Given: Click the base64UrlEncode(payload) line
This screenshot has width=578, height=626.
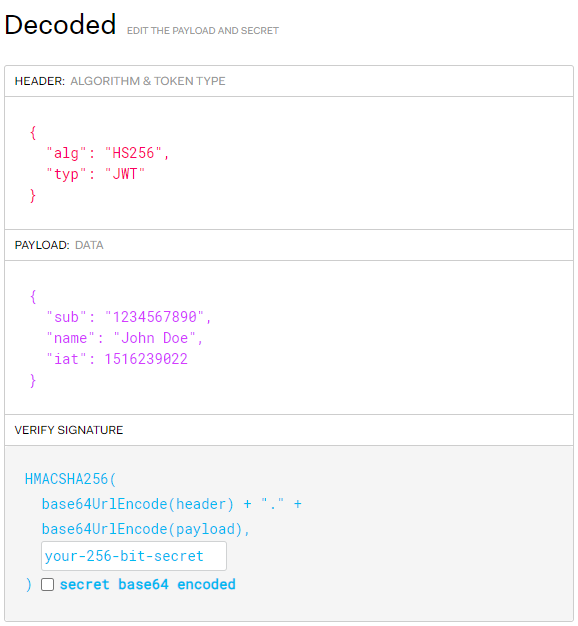Looking at the screenshot, I should click(146, 529).
